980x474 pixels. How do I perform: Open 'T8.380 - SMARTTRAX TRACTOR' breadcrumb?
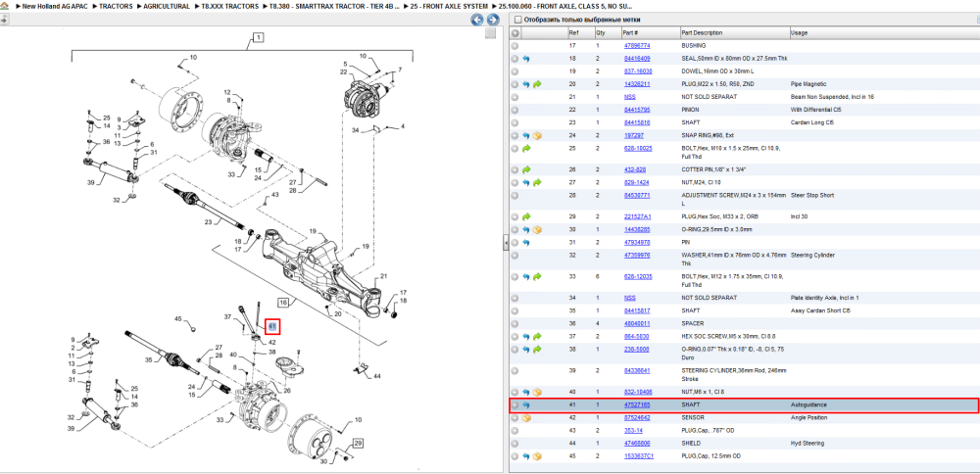click(334, 6)
